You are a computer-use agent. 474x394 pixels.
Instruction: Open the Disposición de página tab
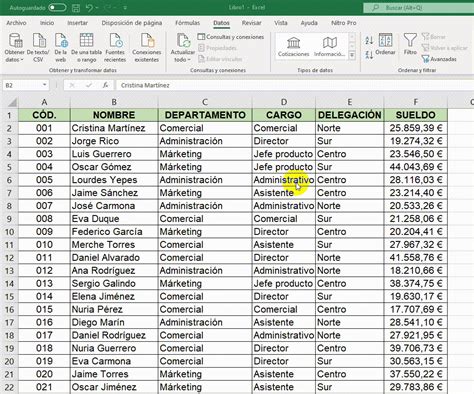tap(132, 23)
